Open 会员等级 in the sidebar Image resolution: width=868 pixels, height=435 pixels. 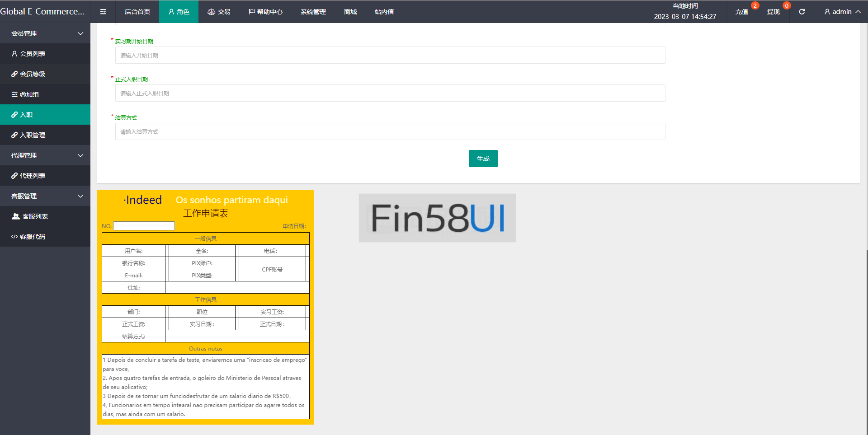(32, 74)
